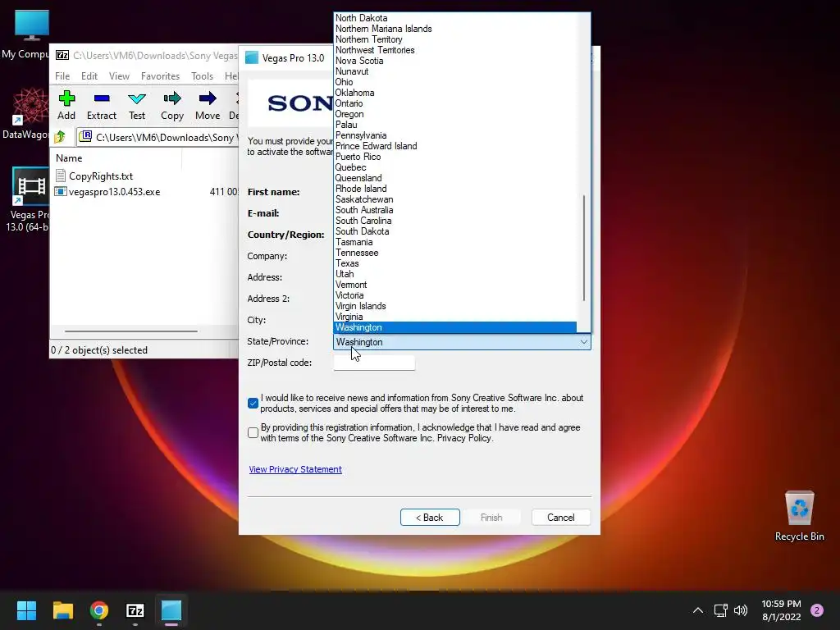Select vegaspro13.0.453.exe in 7-Zip list

click(114, 192)
